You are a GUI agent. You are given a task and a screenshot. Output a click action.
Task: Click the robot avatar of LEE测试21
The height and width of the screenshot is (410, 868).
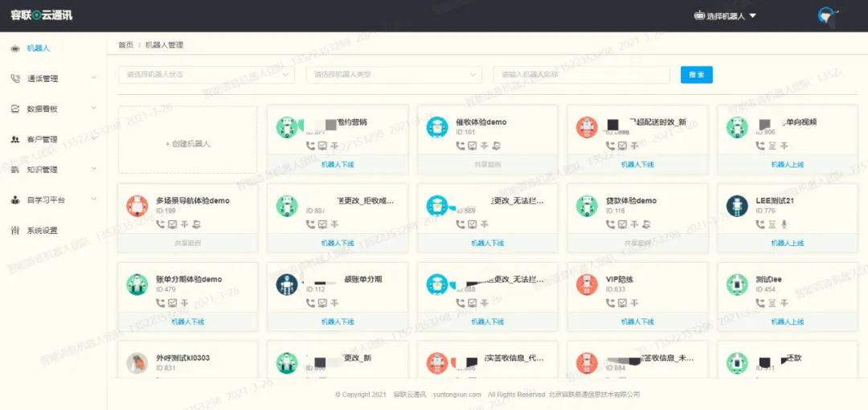click(x=737, y=206)
